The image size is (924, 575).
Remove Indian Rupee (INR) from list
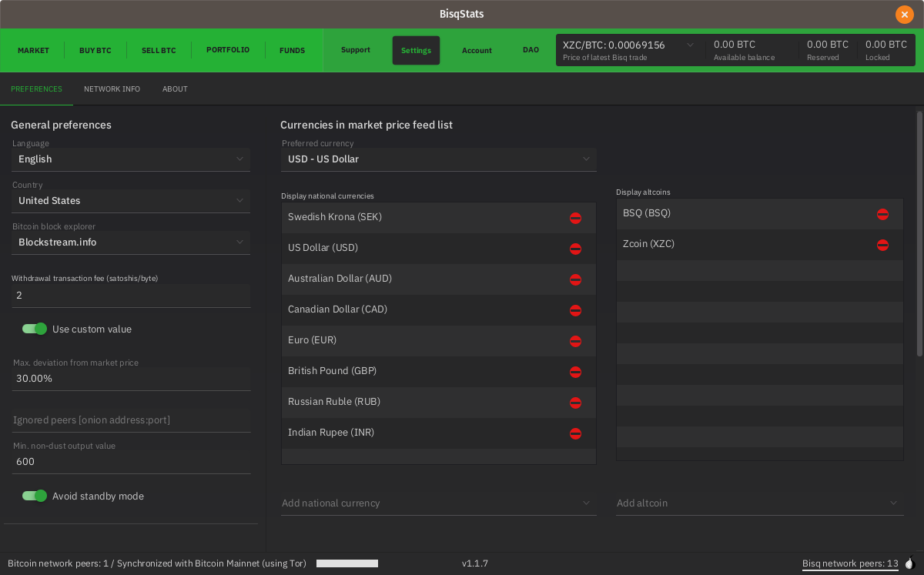click(x=575, y=433)
